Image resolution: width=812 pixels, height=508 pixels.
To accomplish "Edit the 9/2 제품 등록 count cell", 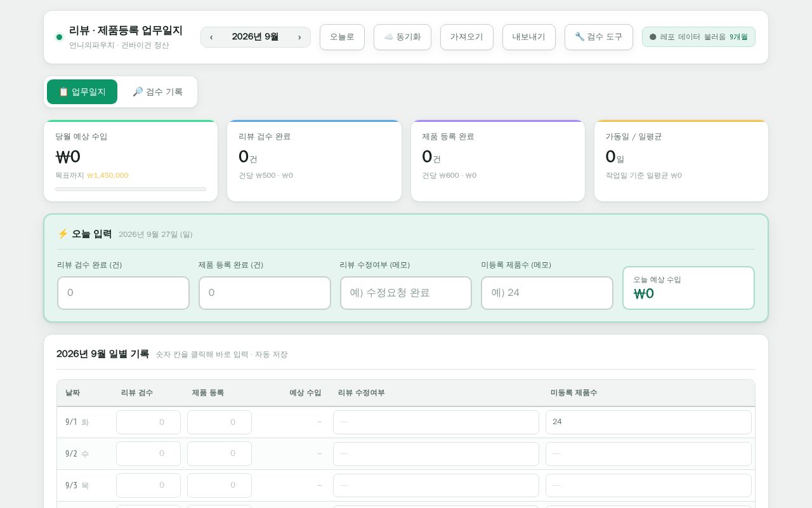I will coord(219,454).
